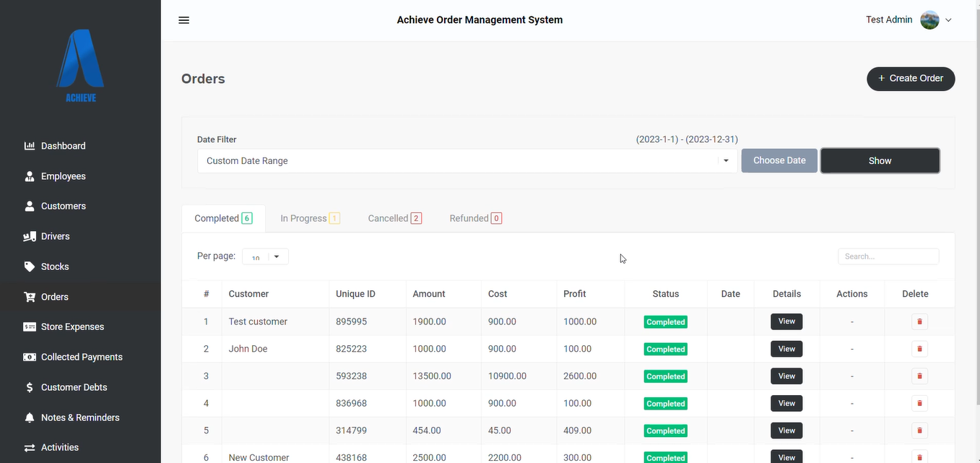
Task: Delete order 836968 with trash icon
Action: click(x=919, y=403)
